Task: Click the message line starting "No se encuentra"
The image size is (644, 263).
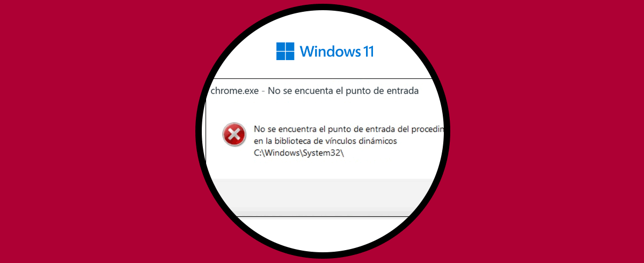Action: click(x=352, y=129)
